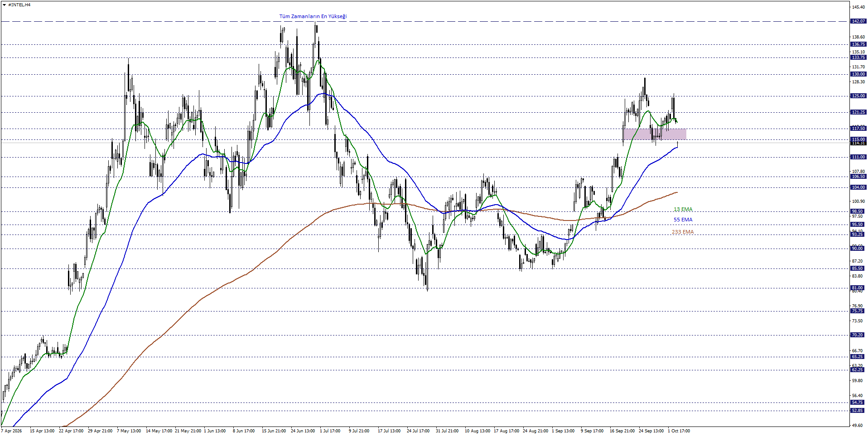This screenshot has width=868, height=436.
Task: Select the '233 EMA' brown label
Action: coord(683,232)
